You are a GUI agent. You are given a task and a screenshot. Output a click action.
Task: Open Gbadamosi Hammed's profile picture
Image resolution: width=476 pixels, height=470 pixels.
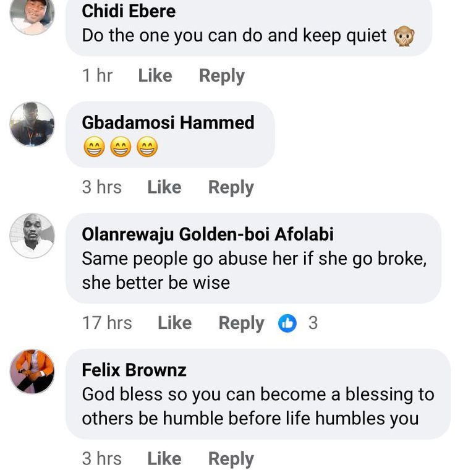pos(32,124)
